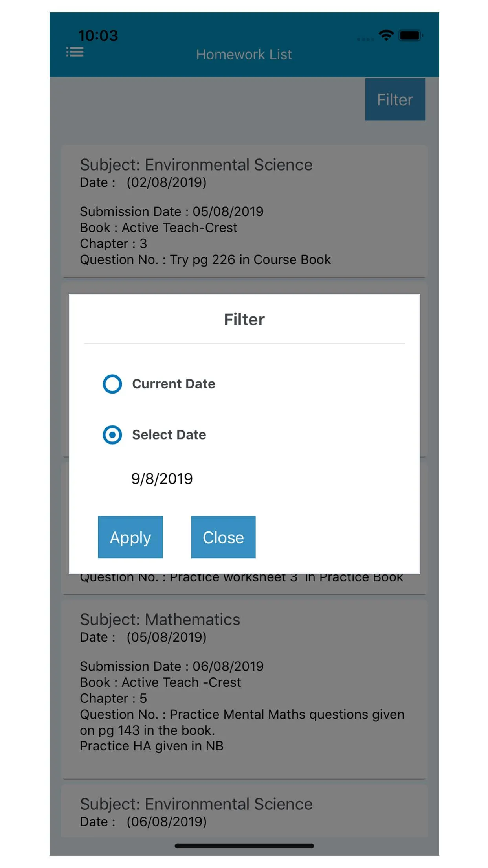Open the hamburger menu icon
488x868 pixels.
[75, 52]
